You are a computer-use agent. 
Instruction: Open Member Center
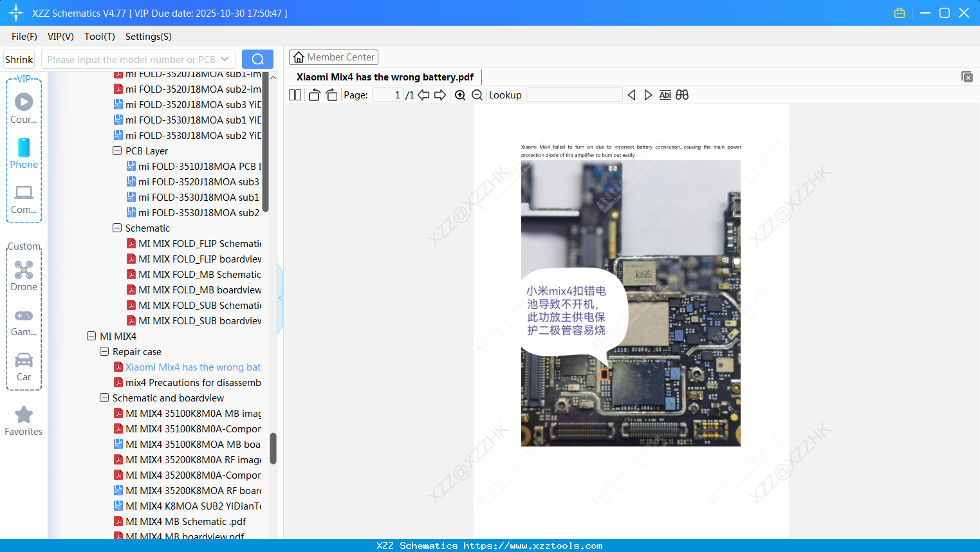(x=333, y=57)
